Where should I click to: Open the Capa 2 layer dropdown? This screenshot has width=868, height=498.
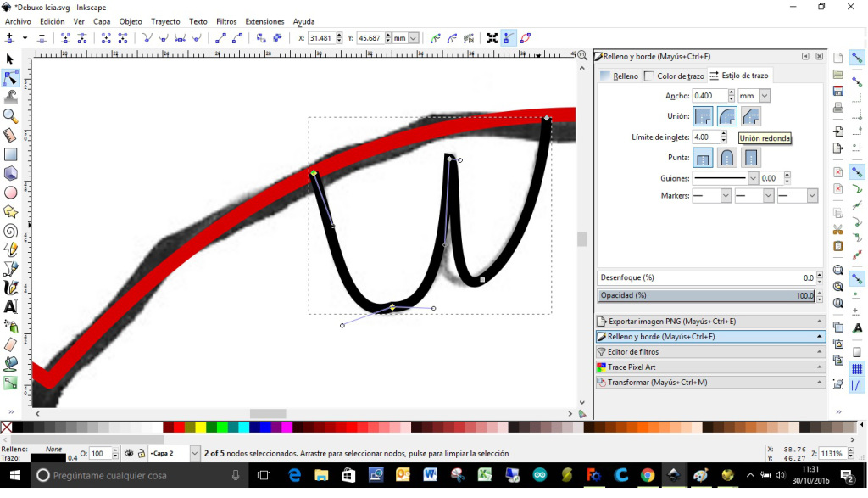(x=195, y=454)
